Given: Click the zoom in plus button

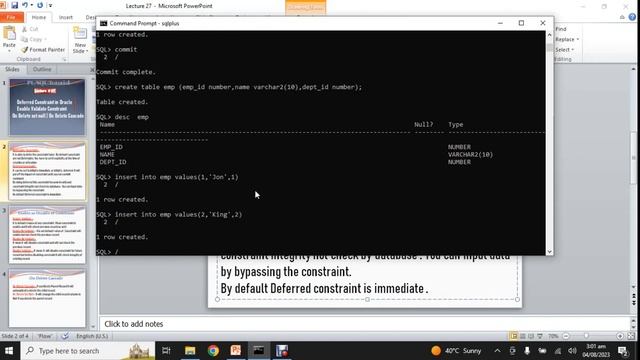Looking at the screenshot, I should (620, 336).
